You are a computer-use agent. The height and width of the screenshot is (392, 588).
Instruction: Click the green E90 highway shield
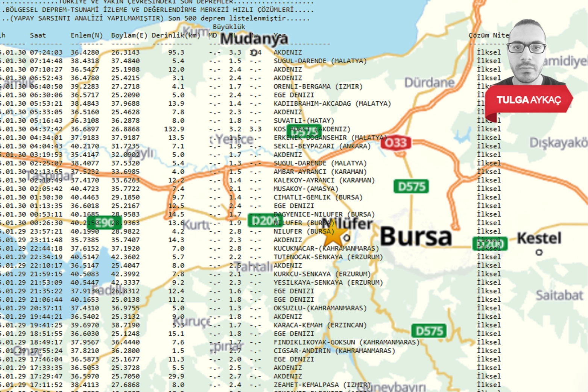click(x=104, y=222)
